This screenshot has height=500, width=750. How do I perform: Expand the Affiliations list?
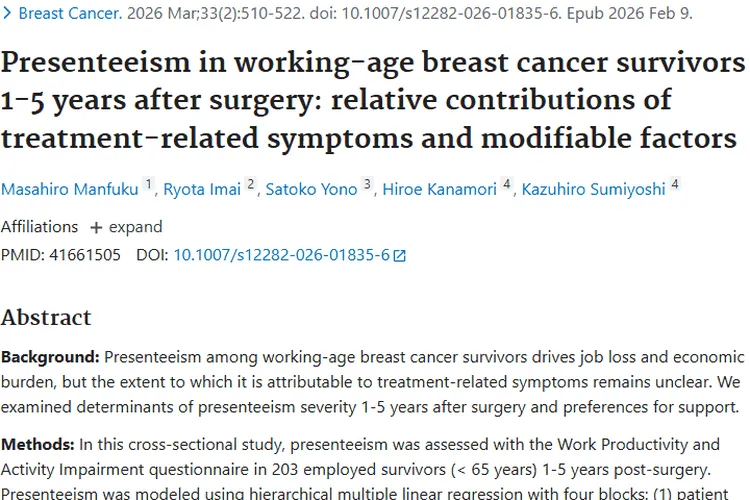126,227
